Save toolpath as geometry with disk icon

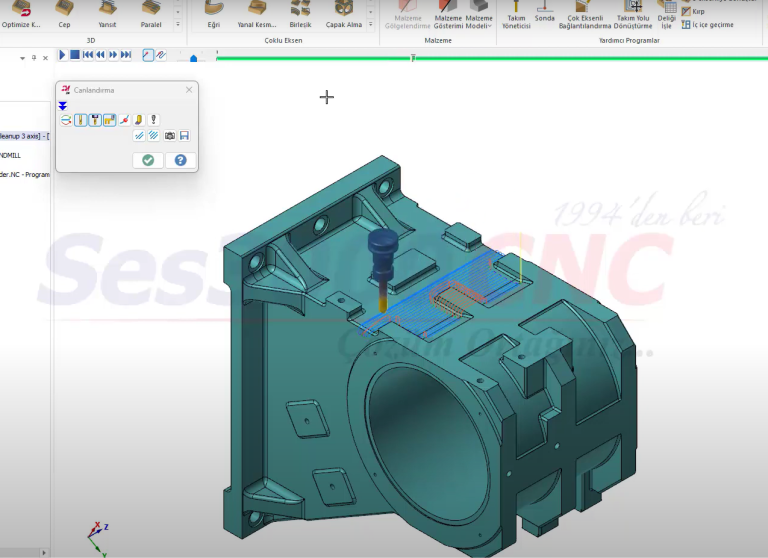184,136
